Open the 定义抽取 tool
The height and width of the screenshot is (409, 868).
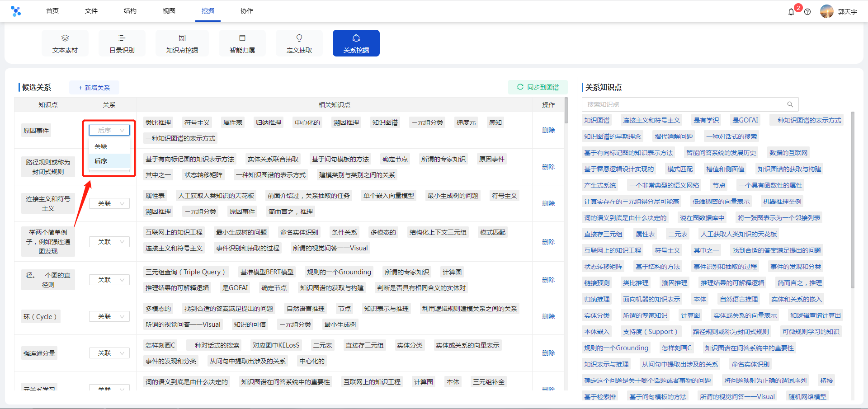tap(299, 43)
